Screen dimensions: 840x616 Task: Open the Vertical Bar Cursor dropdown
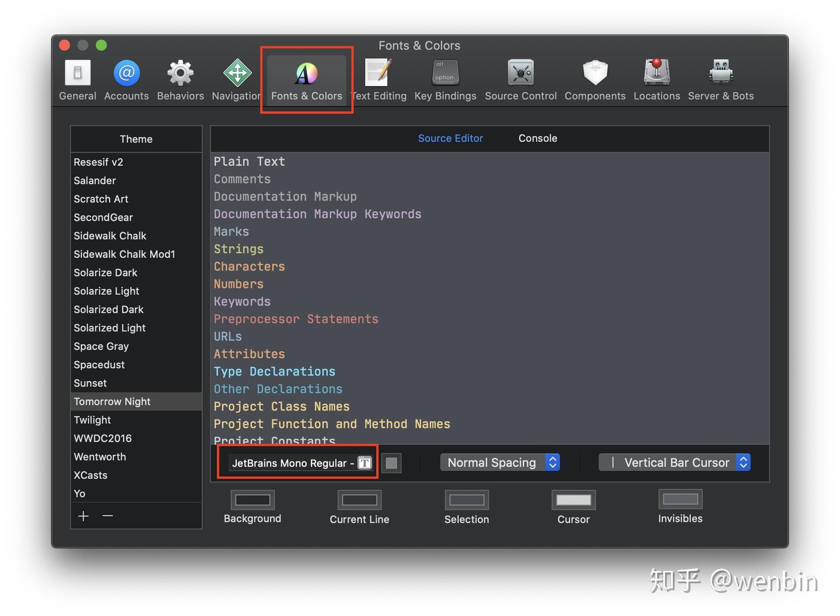pyautogui.click(x=674, y=463)
